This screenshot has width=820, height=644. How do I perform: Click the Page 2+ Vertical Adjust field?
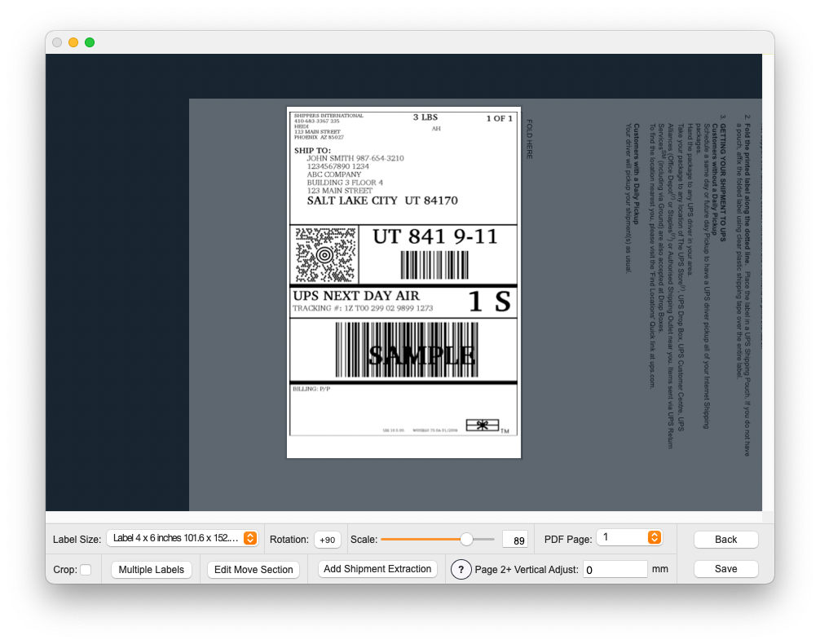tap(615, 569)
